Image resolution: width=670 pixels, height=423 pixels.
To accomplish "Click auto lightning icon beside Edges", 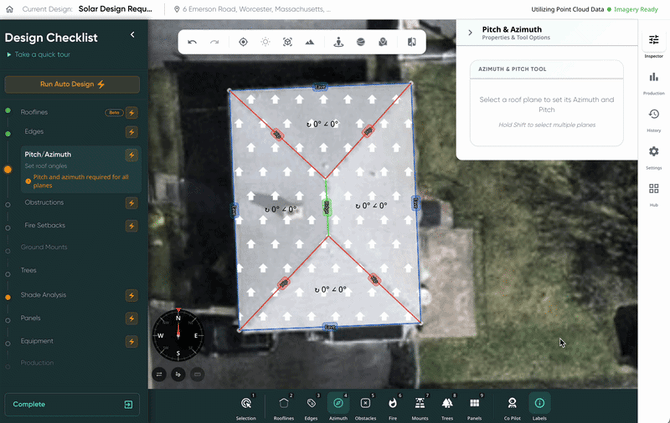I will (x=132, y=132).
